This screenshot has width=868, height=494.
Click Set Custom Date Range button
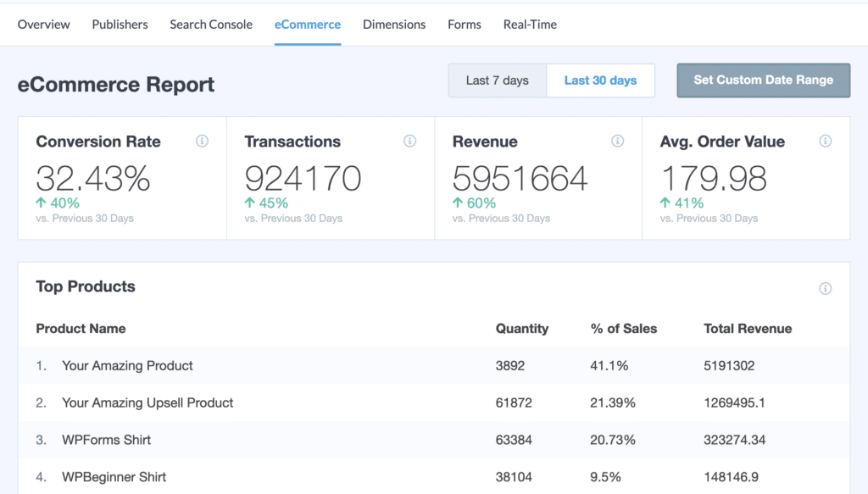point(764,80)
